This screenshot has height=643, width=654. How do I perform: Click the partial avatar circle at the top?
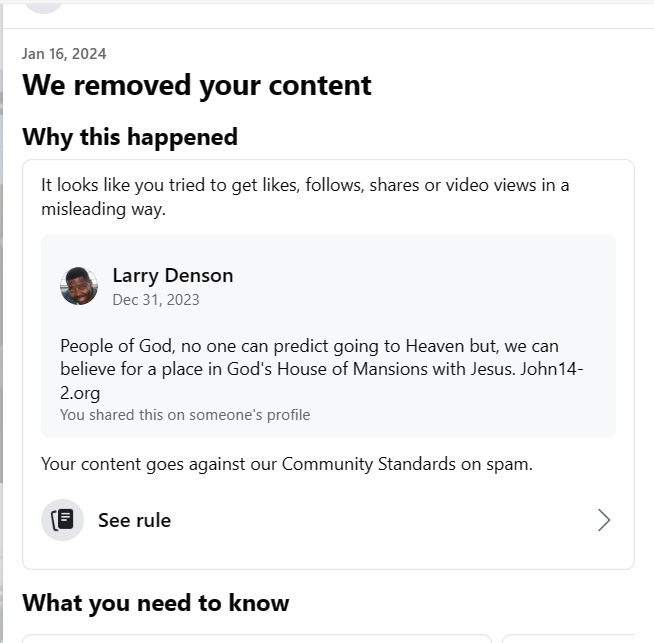[43, 8]
